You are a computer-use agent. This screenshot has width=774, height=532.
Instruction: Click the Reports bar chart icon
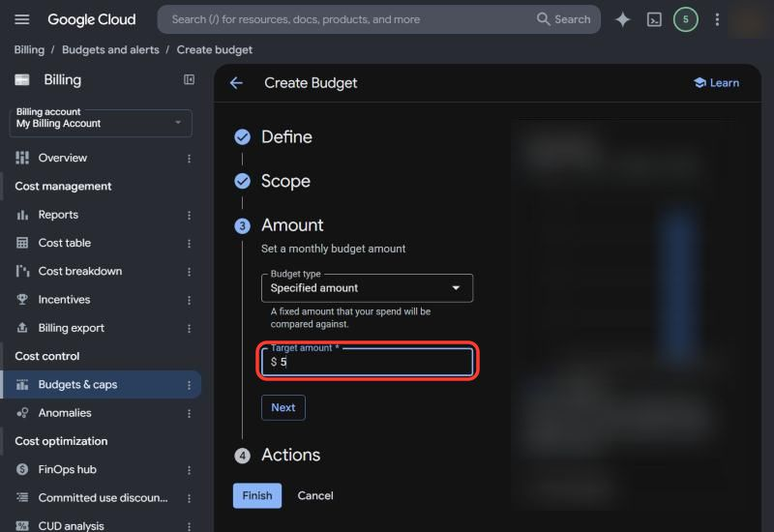(22, 215)
